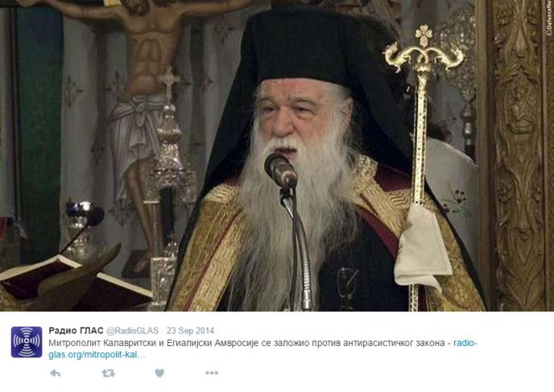Open the glas.org/mitropolit-kal… link

click(97, 355)
